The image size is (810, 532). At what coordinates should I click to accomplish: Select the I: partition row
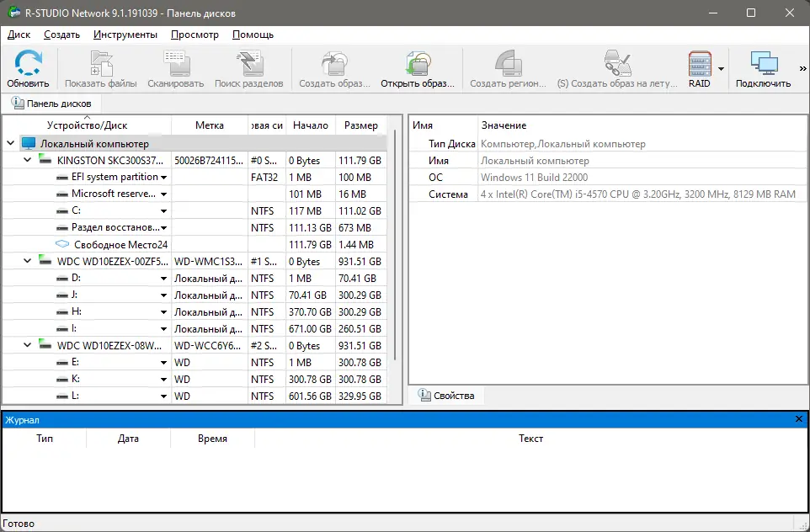pos(195,328)
